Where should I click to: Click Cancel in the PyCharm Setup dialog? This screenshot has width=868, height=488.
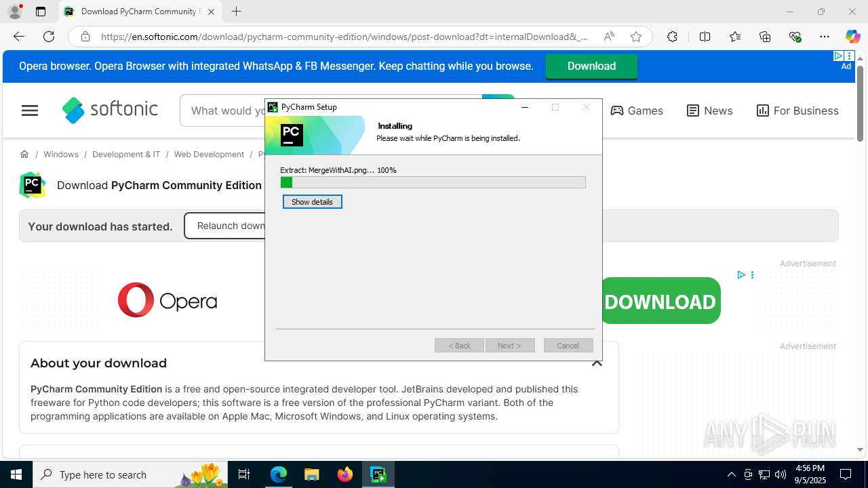(568, 346)
